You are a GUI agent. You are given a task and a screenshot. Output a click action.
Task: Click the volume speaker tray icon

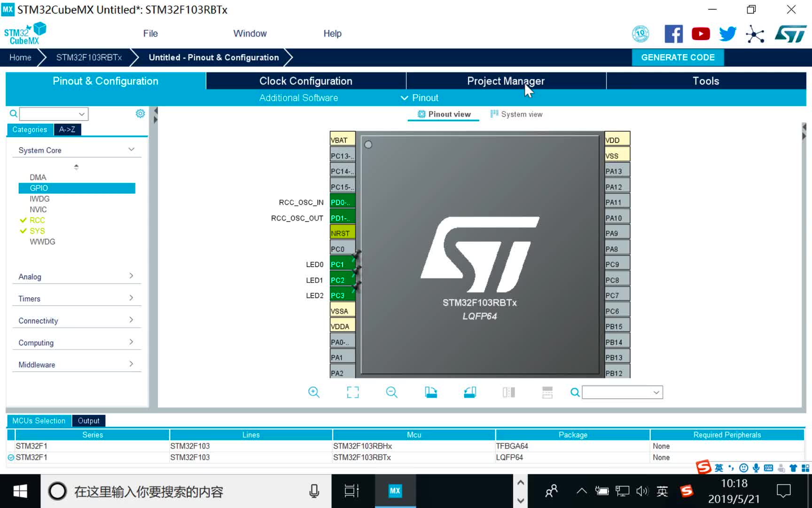tap(642, 492)
